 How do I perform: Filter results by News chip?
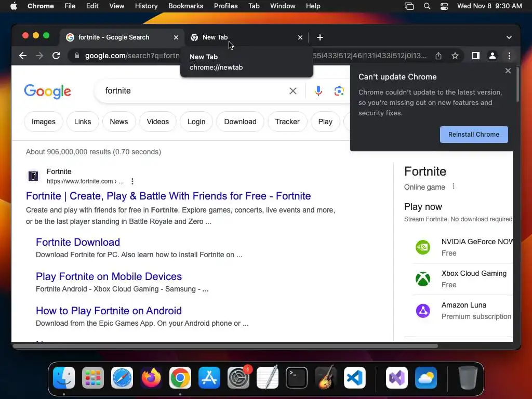(x=119, y=122)
